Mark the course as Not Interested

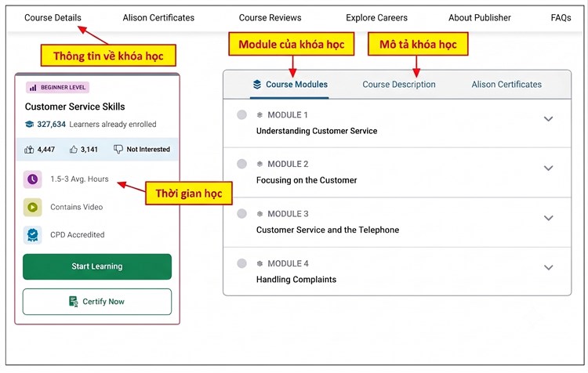click(142, 149)
